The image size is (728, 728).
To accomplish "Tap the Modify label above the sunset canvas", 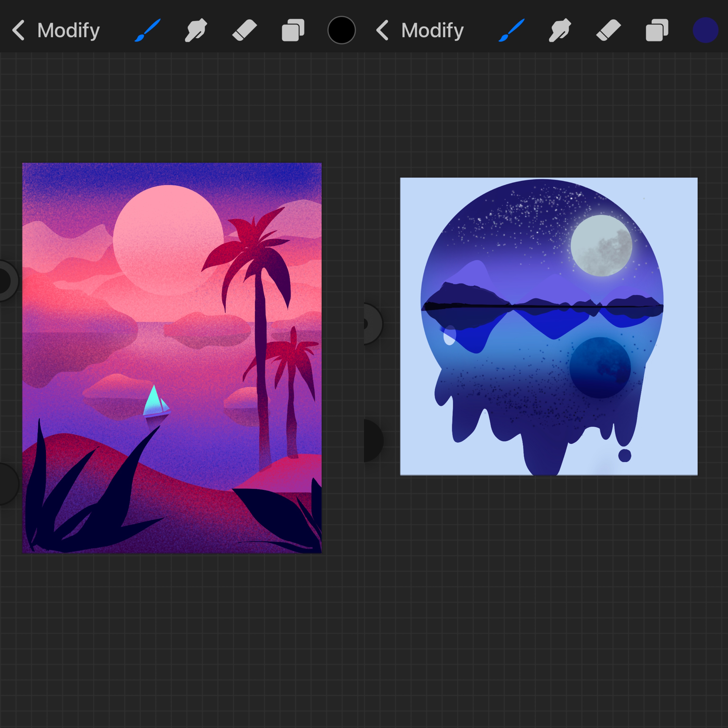I will coord(68,30).
